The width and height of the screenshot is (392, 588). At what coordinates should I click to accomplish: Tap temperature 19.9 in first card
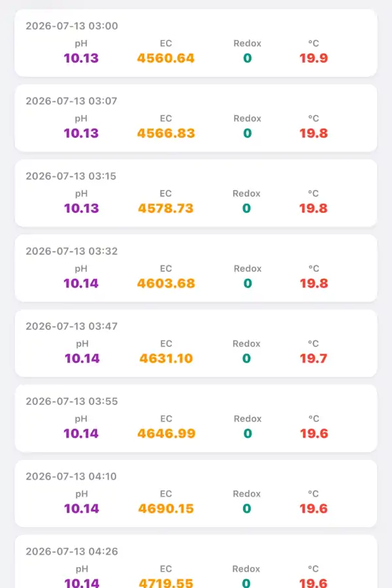point(314,58)
